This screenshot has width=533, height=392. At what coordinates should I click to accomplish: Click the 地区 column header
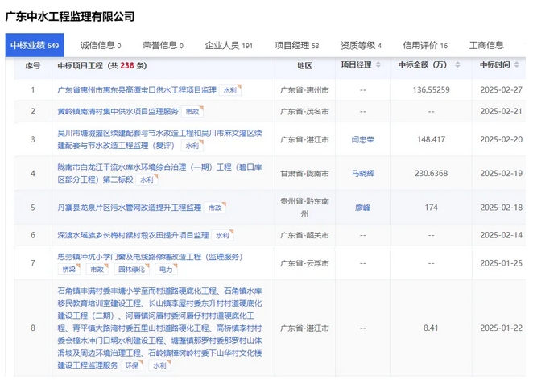[304, 66]
